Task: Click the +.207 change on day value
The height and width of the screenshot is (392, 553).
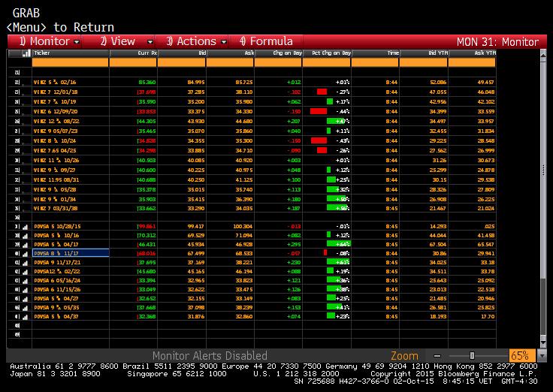Action: [x=294, y=121]
